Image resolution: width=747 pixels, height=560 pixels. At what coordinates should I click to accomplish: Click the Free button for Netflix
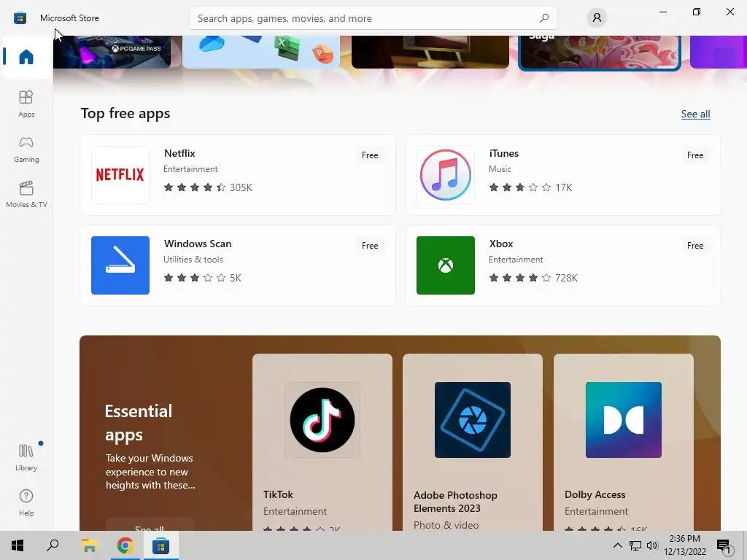point(370,155)
